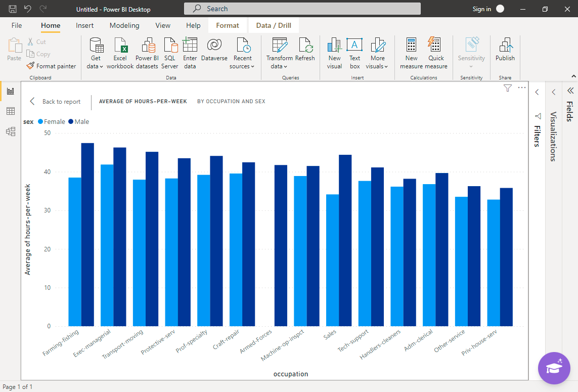
Task: Open Model view from left sidebar
Action: (11, 131)
